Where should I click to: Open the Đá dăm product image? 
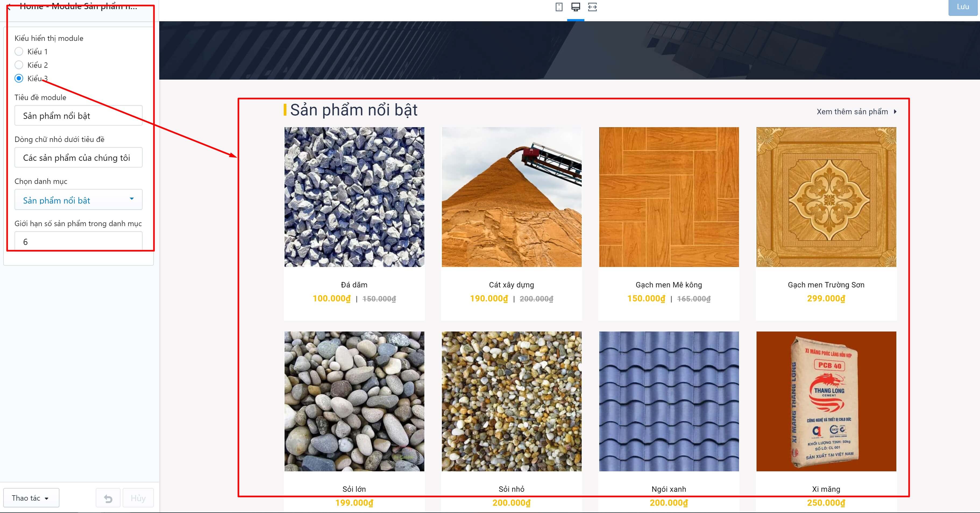pyautogui.click(x=354, y=197)
